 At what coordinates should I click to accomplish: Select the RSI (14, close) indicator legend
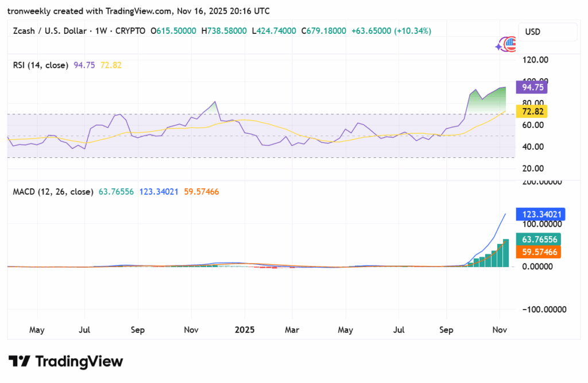(40, 65)
